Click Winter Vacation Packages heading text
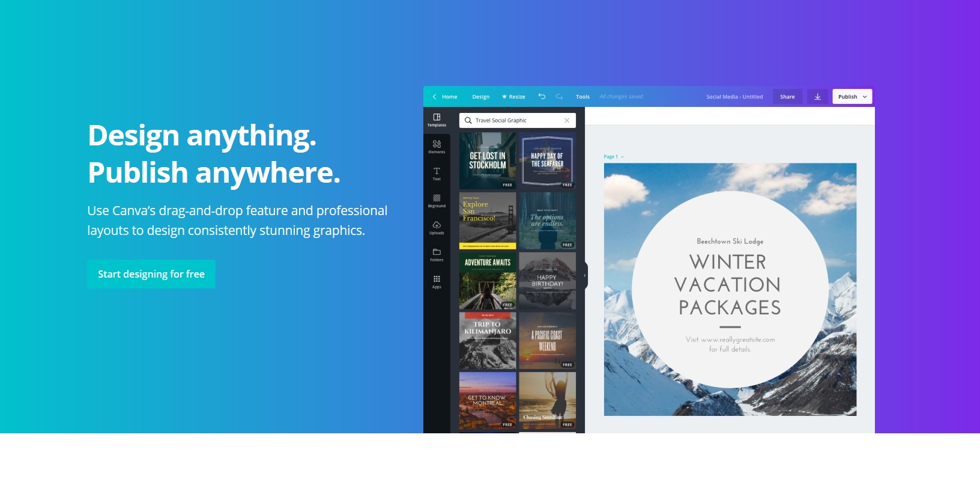Screen dimensions: 980x497 [x=729, y=285]
